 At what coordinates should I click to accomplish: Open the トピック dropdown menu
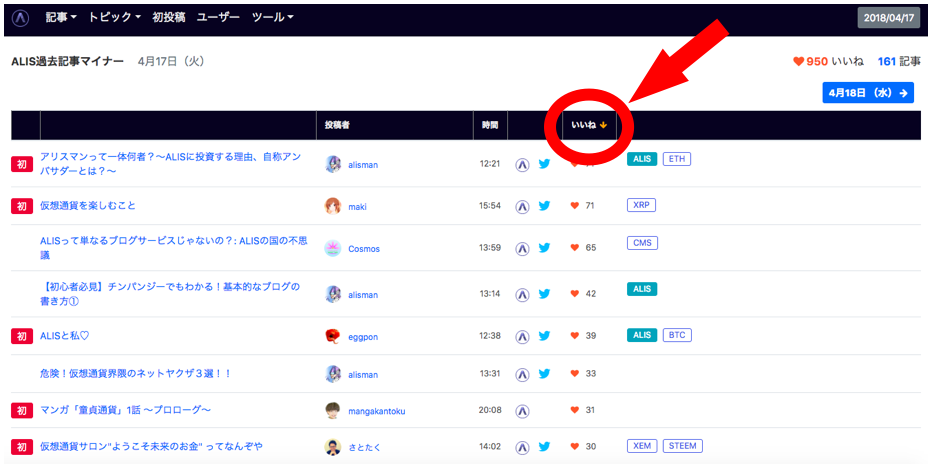[114, 17]
